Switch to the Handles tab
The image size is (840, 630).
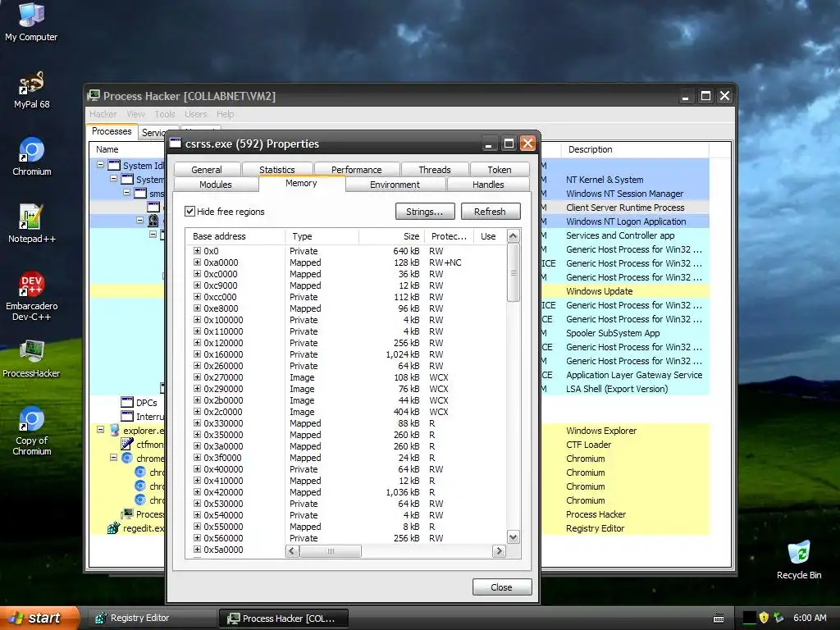(x=488, y=185)
